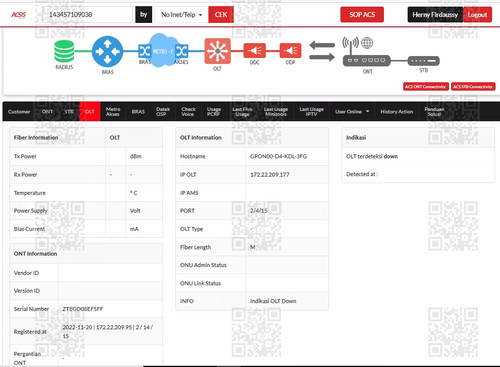Click the Rx Power row label
Viewport: 500px width, 367px height.
pyautogui.click(x=25, y=175)
